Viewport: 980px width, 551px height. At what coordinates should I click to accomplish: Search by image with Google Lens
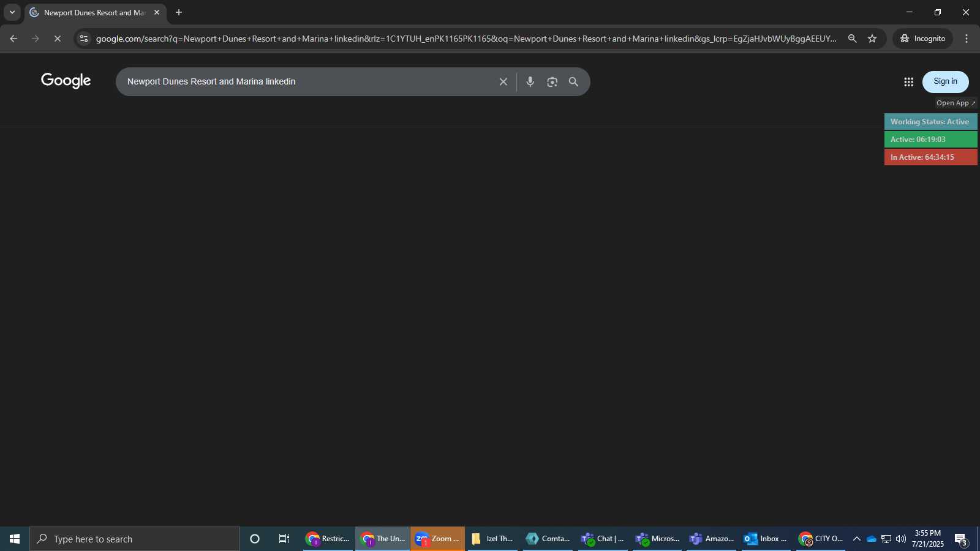tap(552, 81)
